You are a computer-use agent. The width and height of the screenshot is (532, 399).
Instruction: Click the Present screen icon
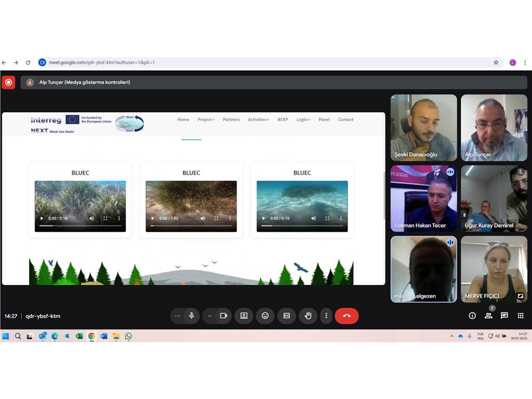point(244,316)
